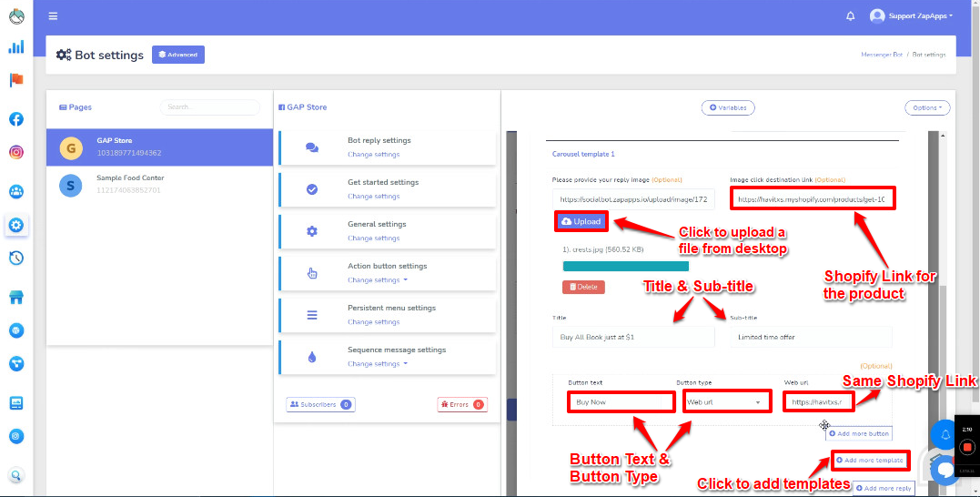Click Add more button

(859, 433)
